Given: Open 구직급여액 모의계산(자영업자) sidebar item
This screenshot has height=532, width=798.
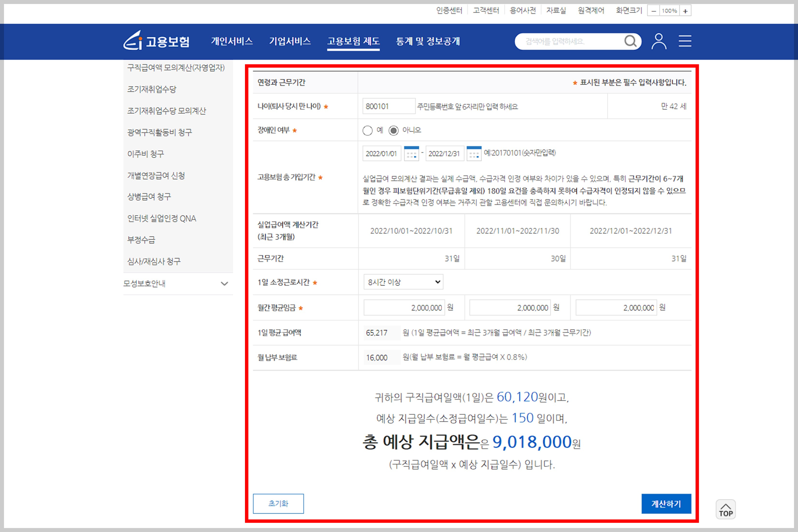Looking at the screenshot, I should coord(176,68).
